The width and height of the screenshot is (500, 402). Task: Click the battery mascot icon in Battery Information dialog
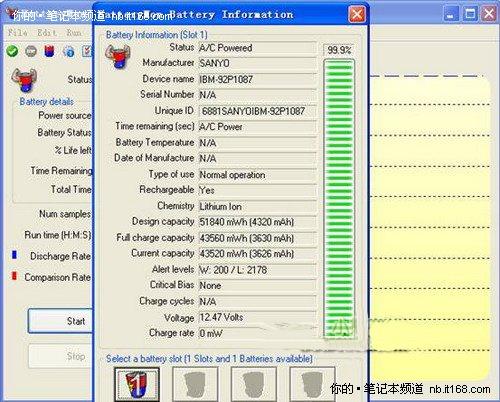click(x=118, y=57)
